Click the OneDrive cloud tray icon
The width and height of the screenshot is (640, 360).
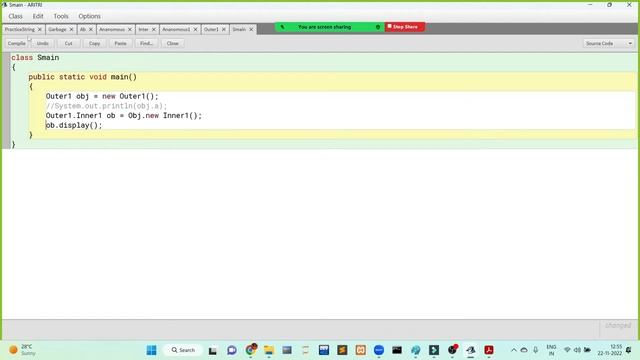(x=524, y=350)
